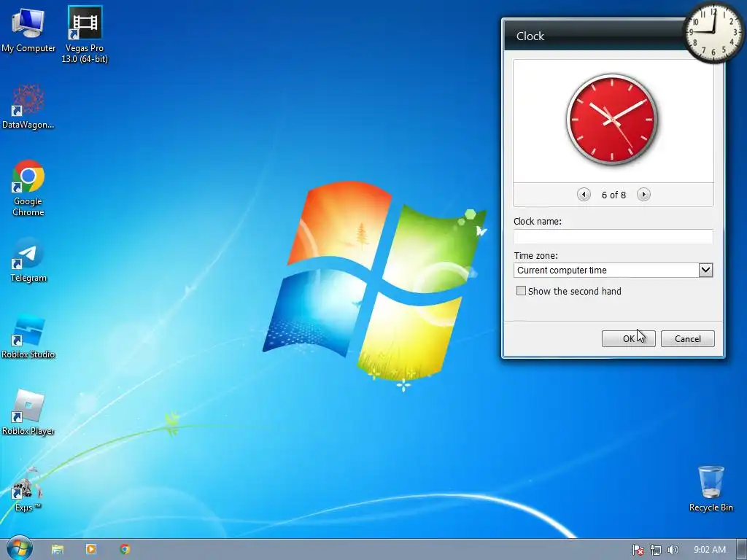
Task: Click the red clock preview image
Action: (612, 119)
